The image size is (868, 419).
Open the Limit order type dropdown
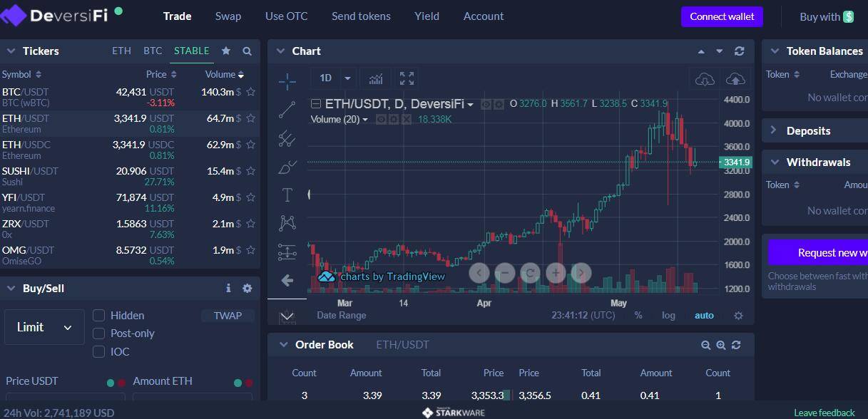(44, 327)
